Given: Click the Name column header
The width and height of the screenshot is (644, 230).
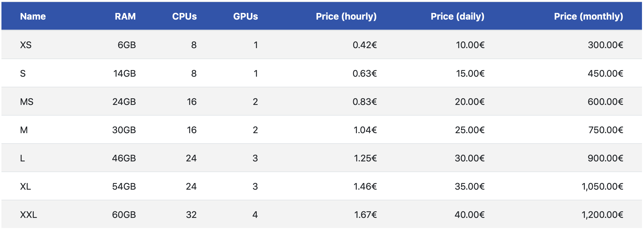Looking at the screenshot, I should click(33, 16).
